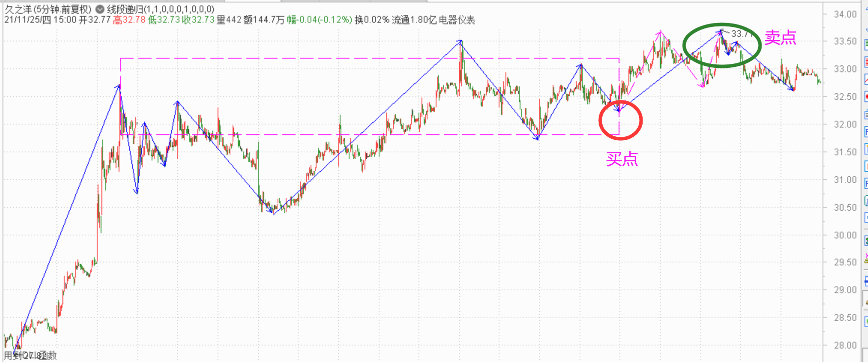Click the 流通1.80亿 float shares value
The image size is (868, 362).
[x=414, y=20]
